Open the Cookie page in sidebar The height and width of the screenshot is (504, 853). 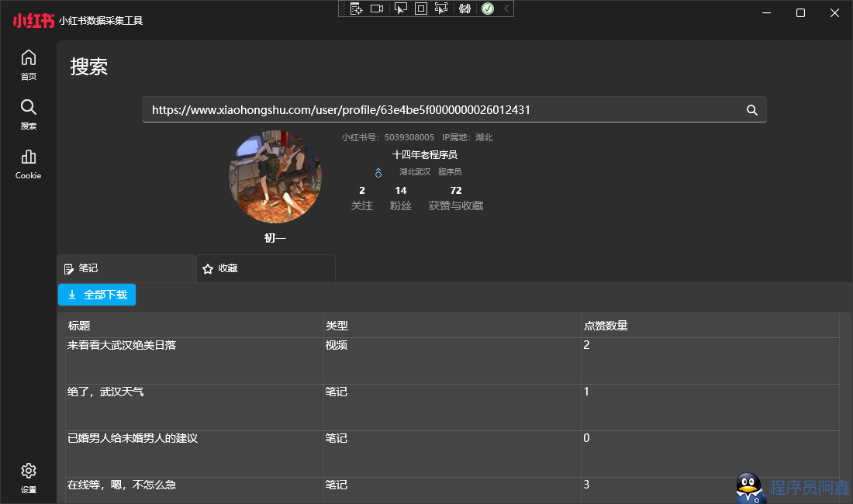tap(28, 164)
